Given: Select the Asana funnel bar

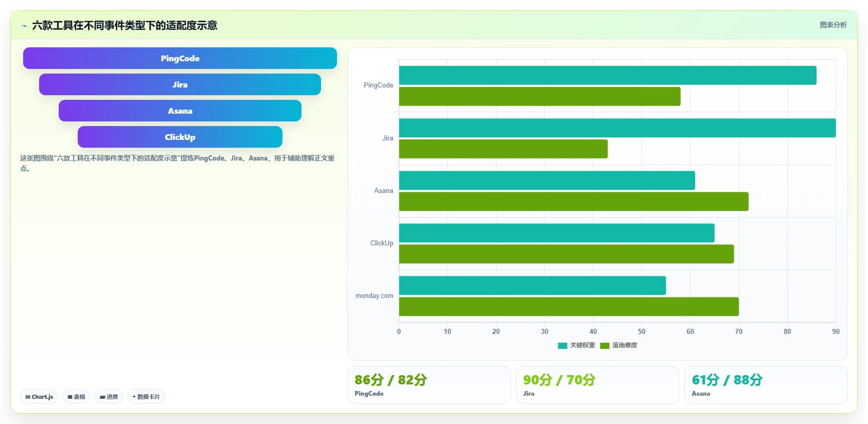Looking at the screenshot, I should [x=180, y=111].
